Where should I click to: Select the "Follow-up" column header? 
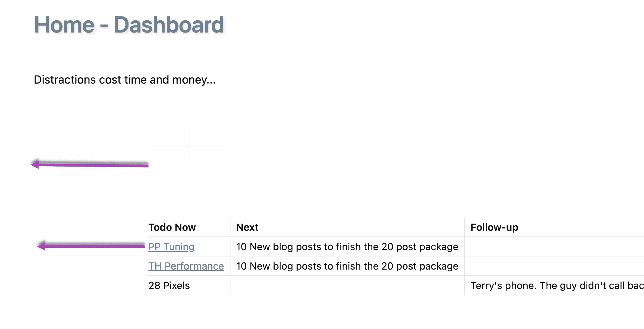pyautogui.click(x=494, y=227)
